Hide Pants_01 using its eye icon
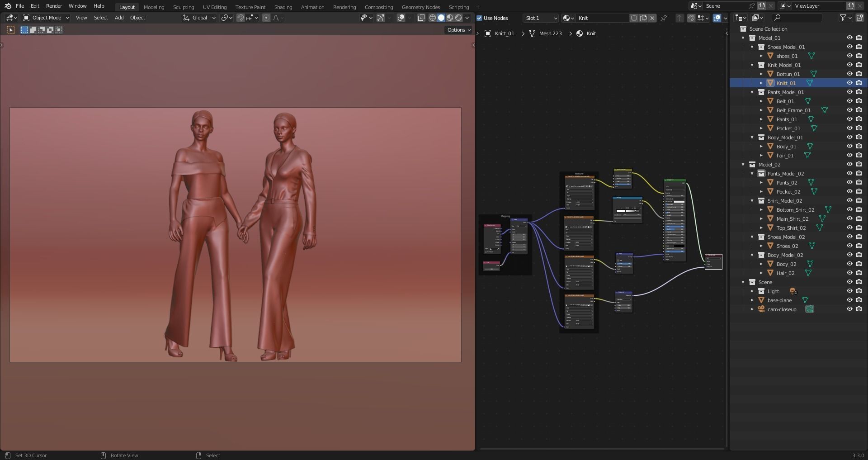868x460 pixels. pos(849,119)
